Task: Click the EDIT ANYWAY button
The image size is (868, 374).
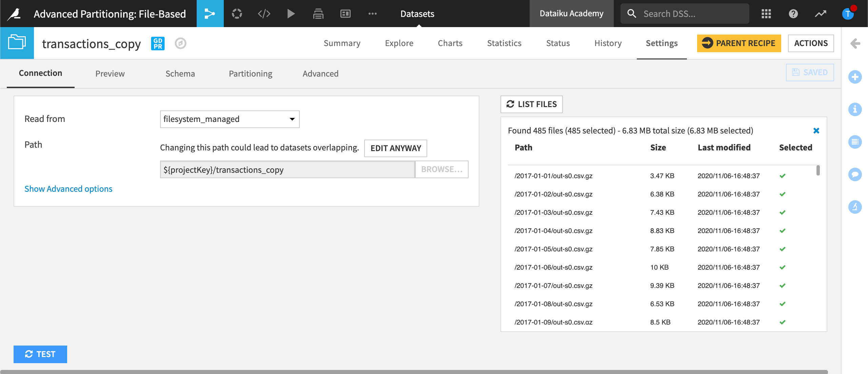Action: [x=395, y=148]
